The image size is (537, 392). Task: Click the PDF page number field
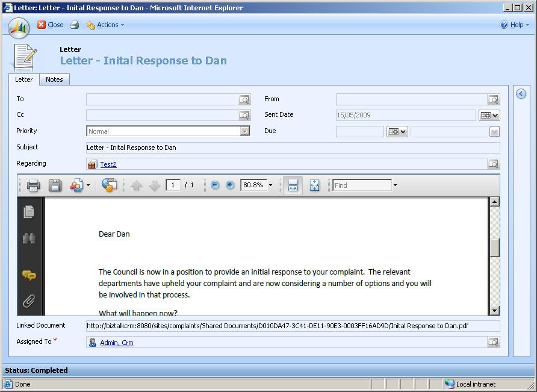coord(173,185)
